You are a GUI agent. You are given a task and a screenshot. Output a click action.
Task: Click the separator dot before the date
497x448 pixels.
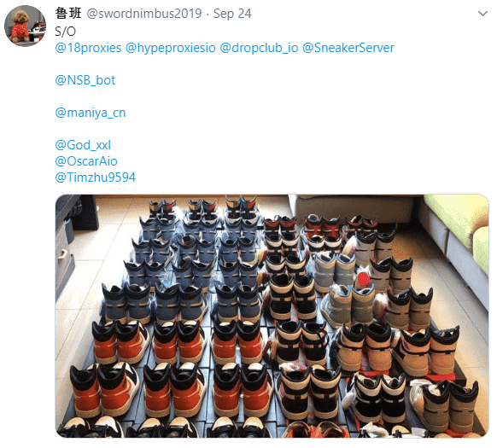pos(208,14)
